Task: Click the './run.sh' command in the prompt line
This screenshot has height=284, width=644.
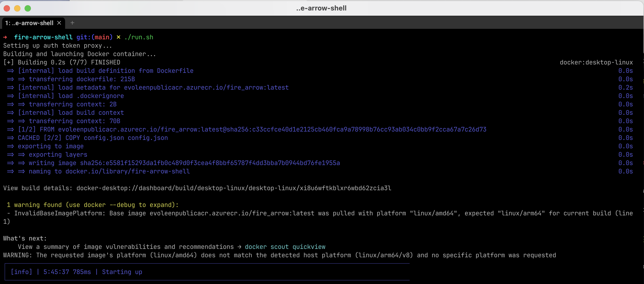Action: 139,37
